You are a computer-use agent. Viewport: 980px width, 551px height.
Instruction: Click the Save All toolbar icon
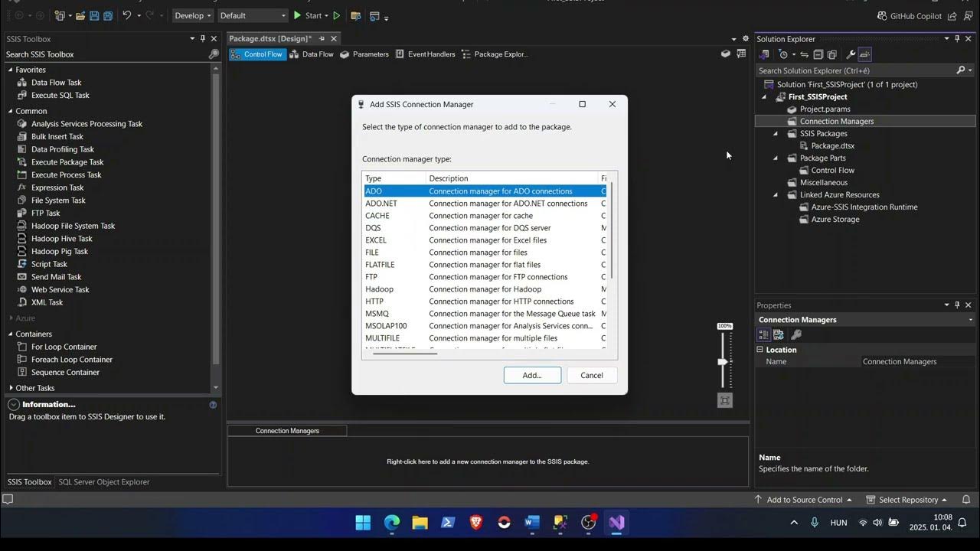click(108, 15)
